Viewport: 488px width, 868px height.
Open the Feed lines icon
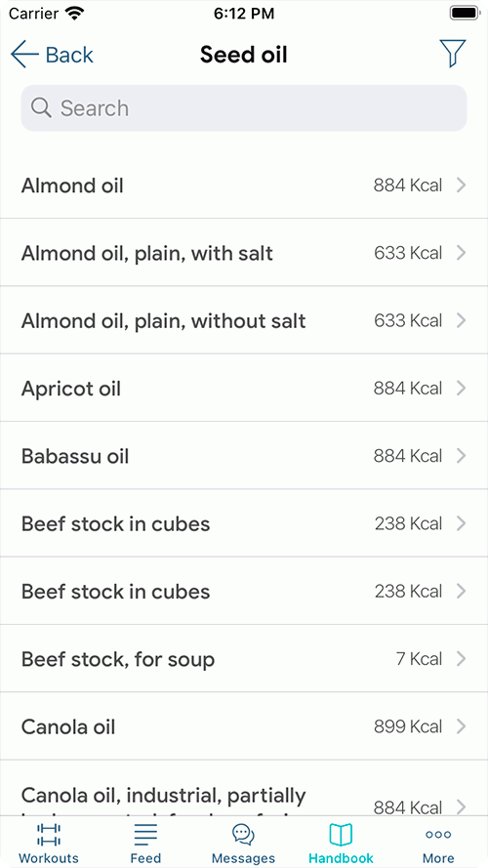tap(145, 835)
